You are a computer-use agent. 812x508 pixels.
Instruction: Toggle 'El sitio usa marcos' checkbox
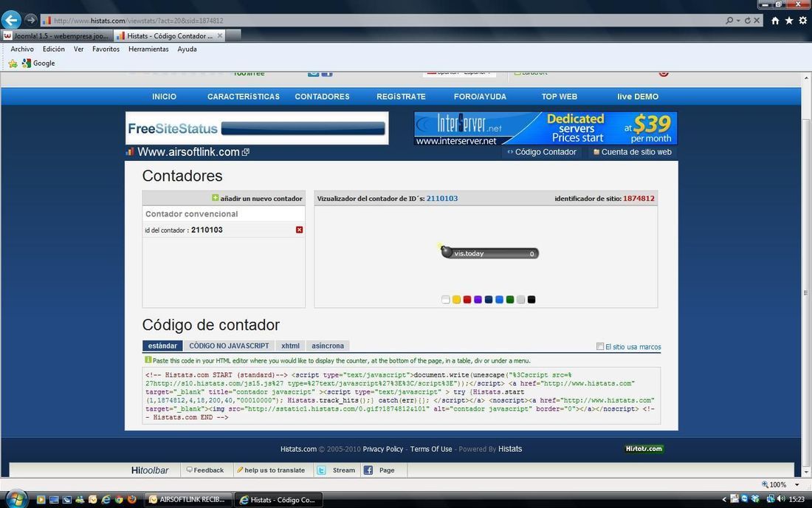click(x=599, y=346)
